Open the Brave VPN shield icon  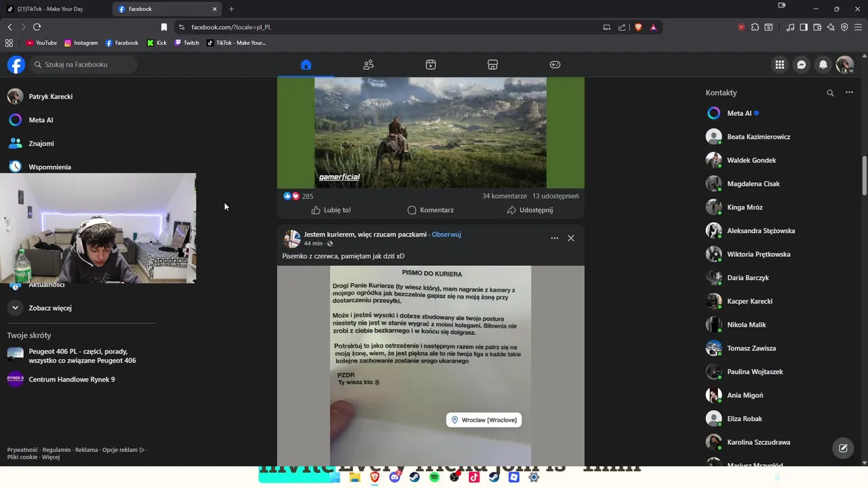pos(844,27)
